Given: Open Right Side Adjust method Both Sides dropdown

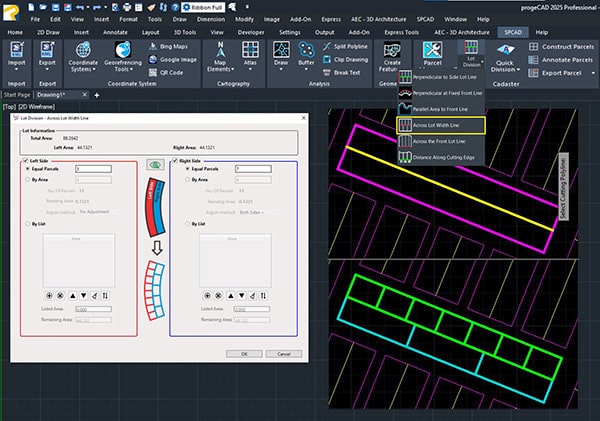Looking at the screenshot, I should (x=259, y=212).
